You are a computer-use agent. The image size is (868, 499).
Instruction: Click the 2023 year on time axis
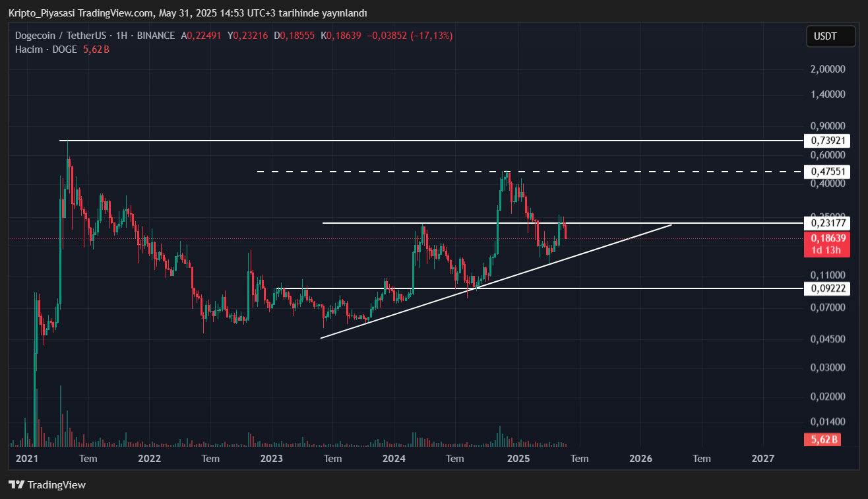[x=272, y=458]
